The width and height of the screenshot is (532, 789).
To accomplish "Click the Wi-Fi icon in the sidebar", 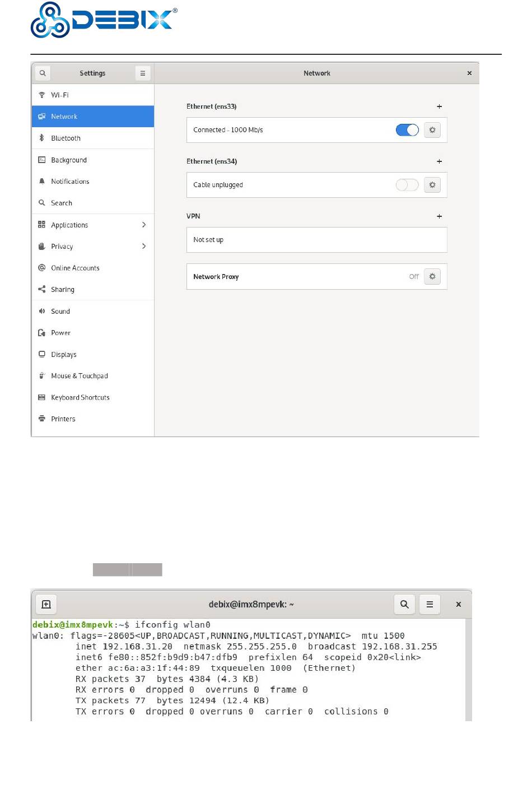I will coord(42,95).
